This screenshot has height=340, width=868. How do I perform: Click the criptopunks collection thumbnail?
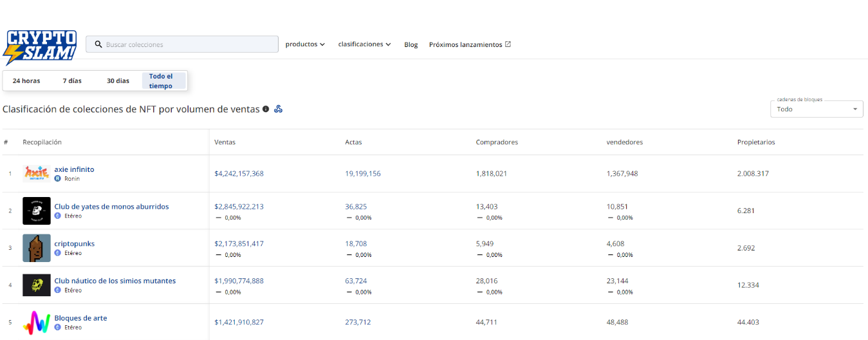37,248
